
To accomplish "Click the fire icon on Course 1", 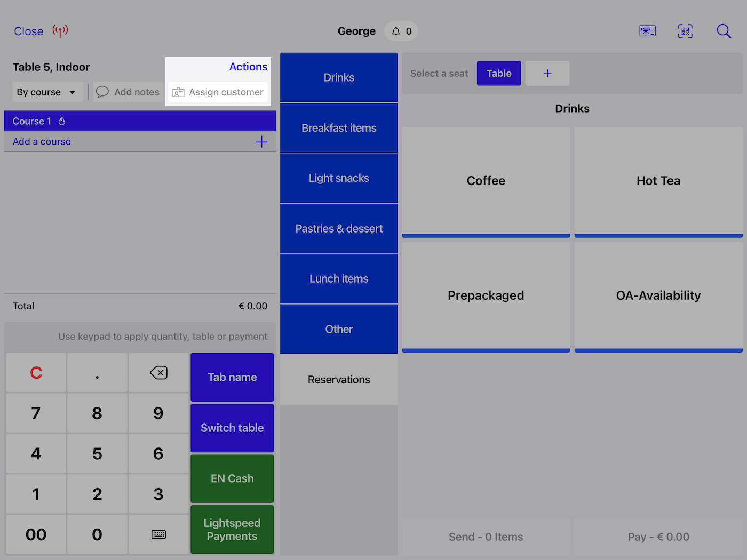I will (x=62, y=121).
